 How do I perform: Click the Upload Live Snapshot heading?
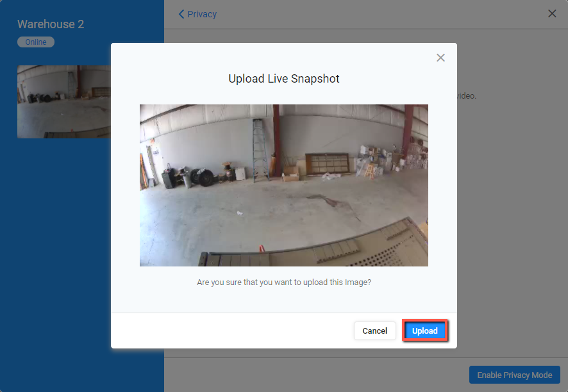[283, 79]
